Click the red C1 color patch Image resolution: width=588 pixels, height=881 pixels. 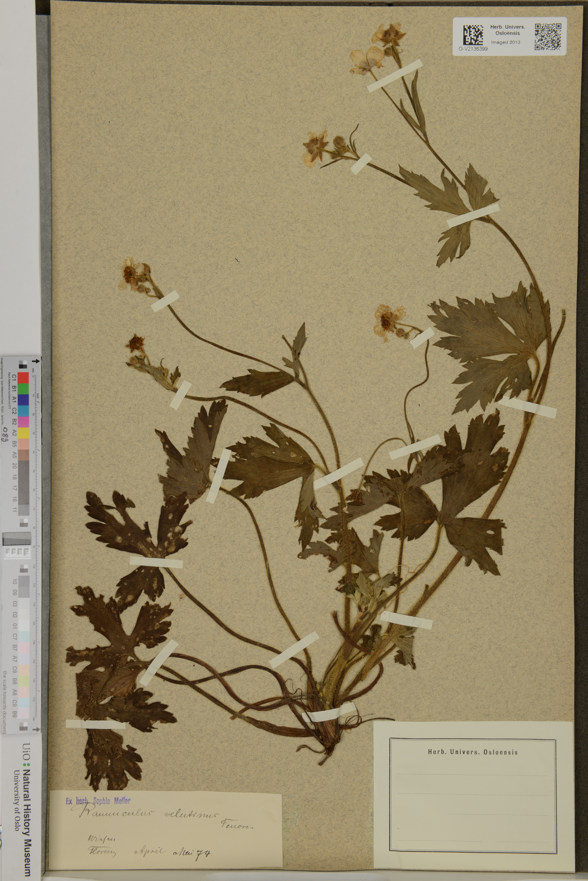(x=23, y=378)
